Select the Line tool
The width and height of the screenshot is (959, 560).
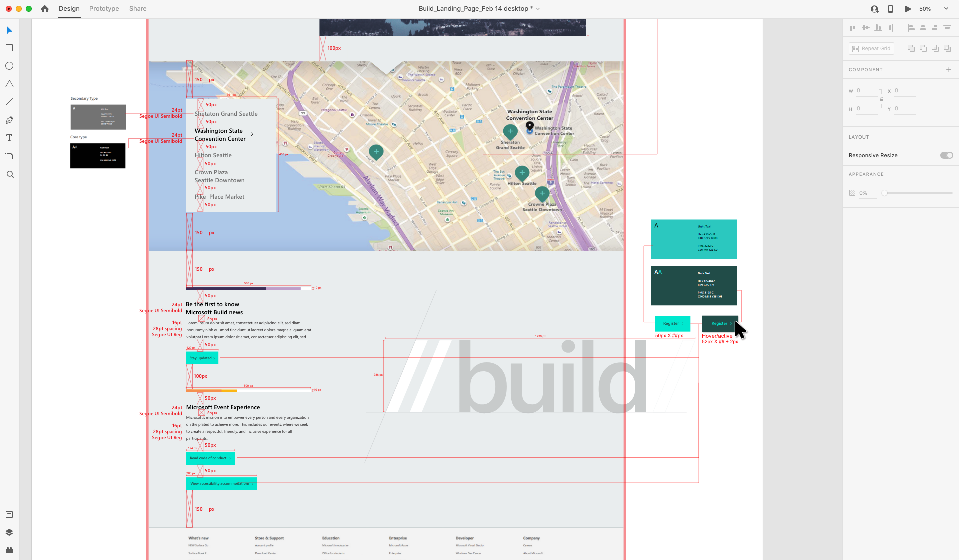tap(9, 102)
